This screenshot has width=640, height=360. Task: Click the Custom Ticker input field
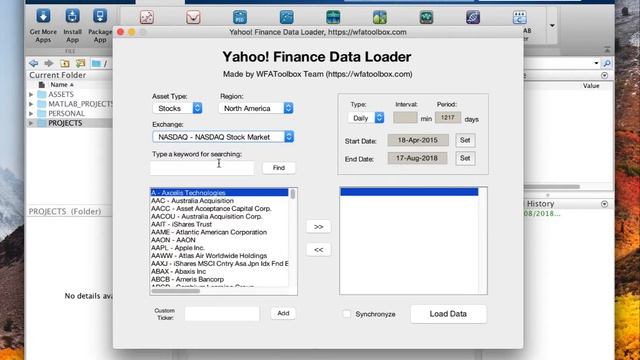point(222,314)
